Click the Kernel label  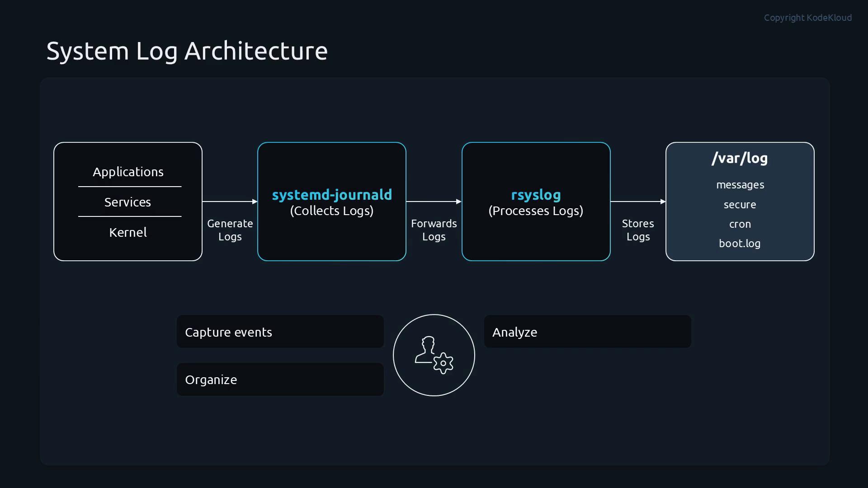click(128, 232)
